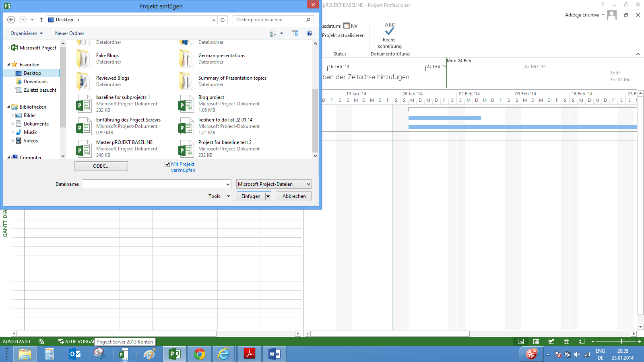Select the baseline for subprojects 1 file icon
The image size is (644, 362).
pyautogui.click(x=84, y=104)
